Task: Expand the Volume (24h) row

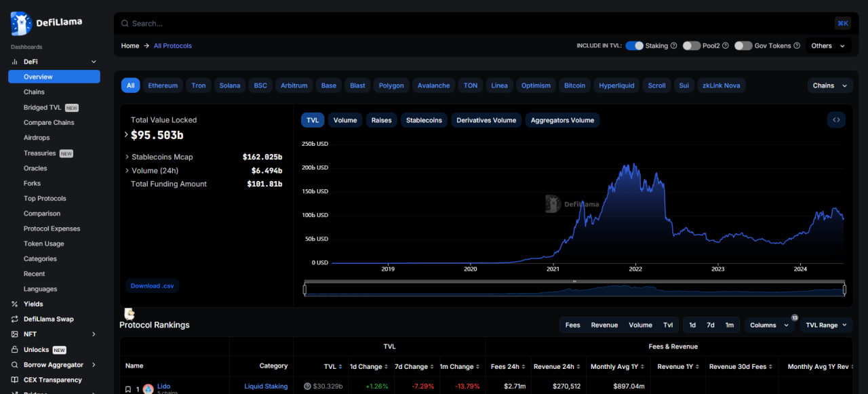Action: pyautogui.click(x=127, y=170)
